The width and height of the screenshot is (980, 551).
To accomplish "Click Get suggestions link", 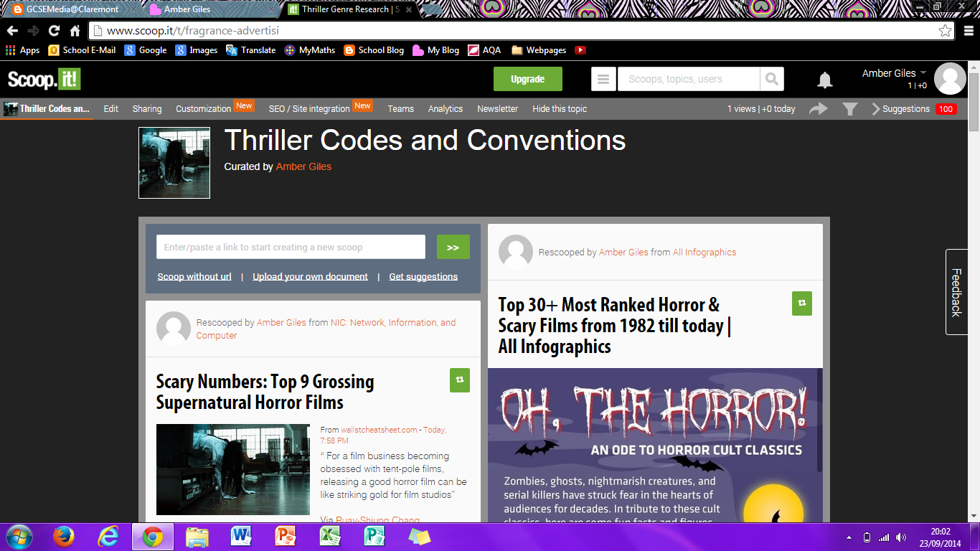I will pyautogui.click(x=423, y=276).
